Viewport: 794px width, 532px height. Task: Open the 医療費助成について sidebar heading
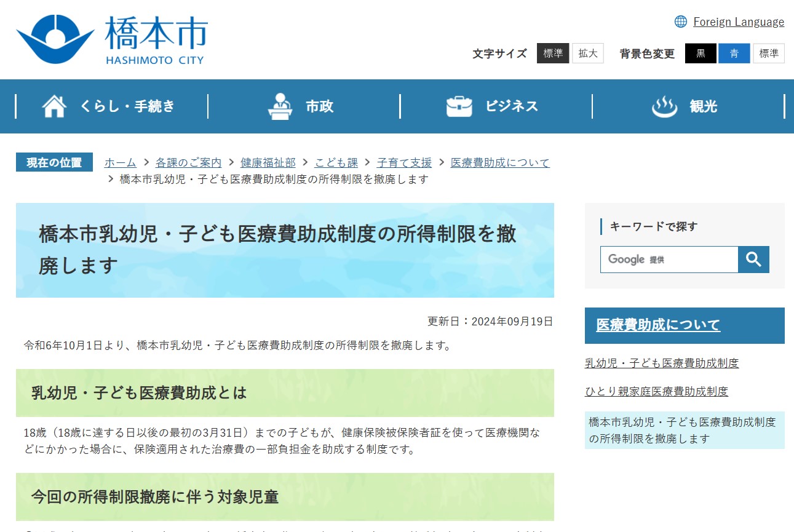[x=658, y=325]
